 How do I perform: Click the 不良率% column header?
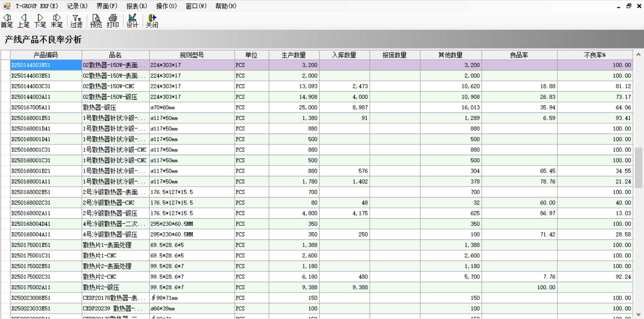pos(595,55)
